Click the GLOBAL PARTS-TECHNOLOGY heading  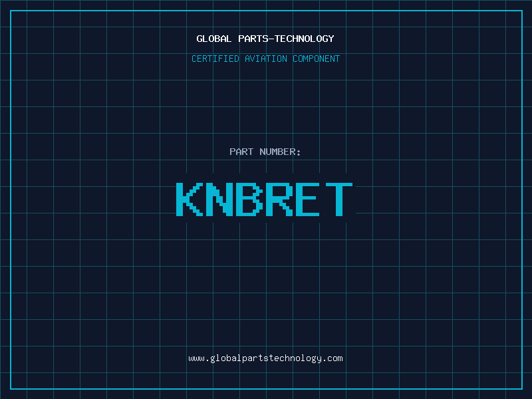tap(265, 39)
